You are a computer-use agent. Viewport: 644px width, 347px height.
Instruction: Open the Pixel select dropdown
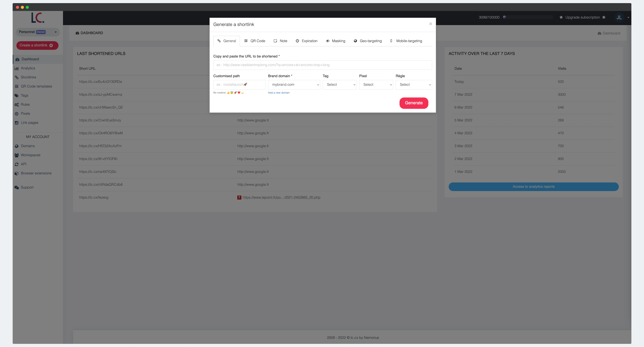coord(376,85)
